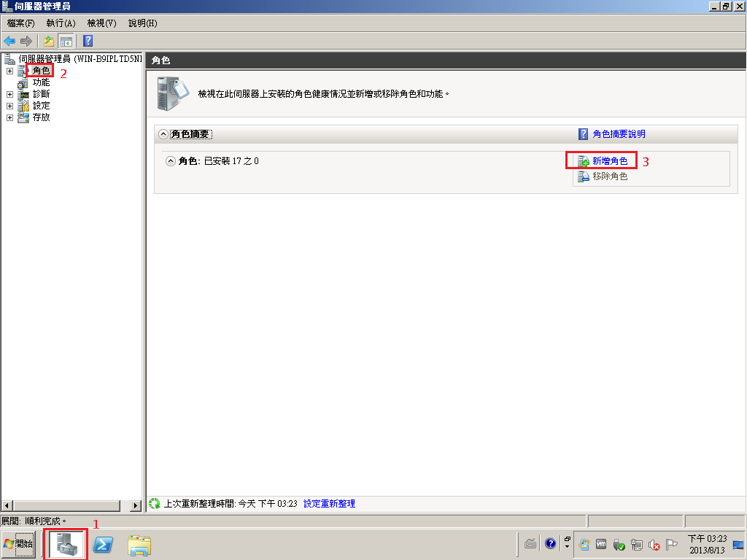The width and height of the screenshot is (747, 560).
Task: Click the refresh icon beside 上次重新整理時間
Action: tap(153, 503)
